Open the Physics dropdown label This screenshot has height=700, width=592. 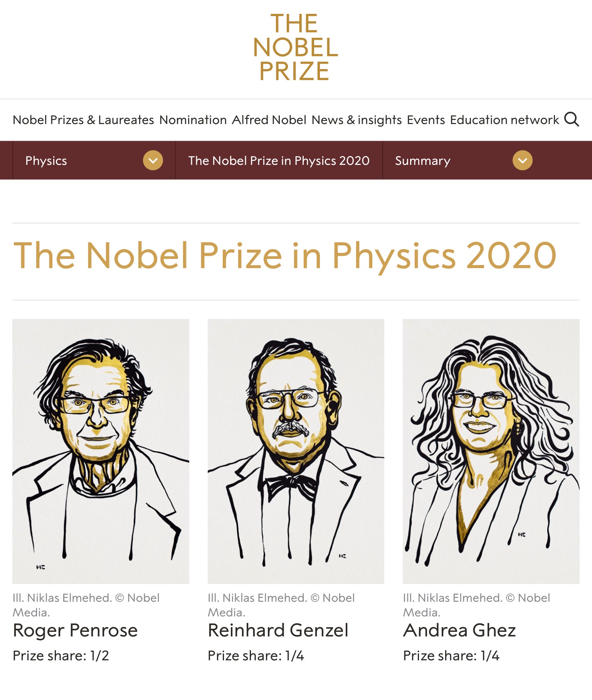46,161
